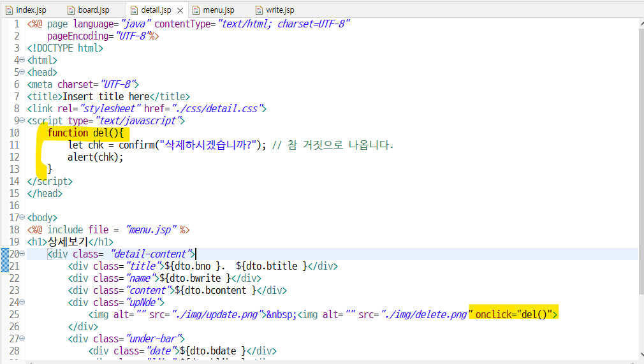The width and height of the screenshot is (644, 364).
Task: Click the index.jsp file icon
Action: [9, 10]
